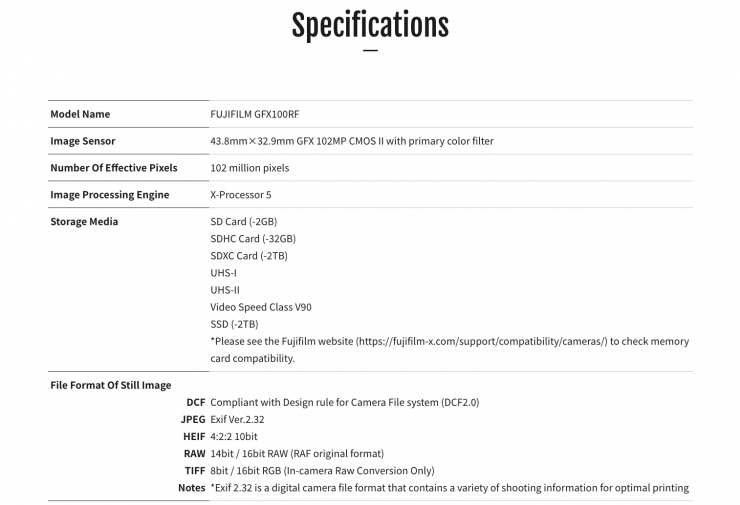The image size is (740, 505).
Task: Select the FUJIFILM GFX100RF model text
Action: click(255, 114)
